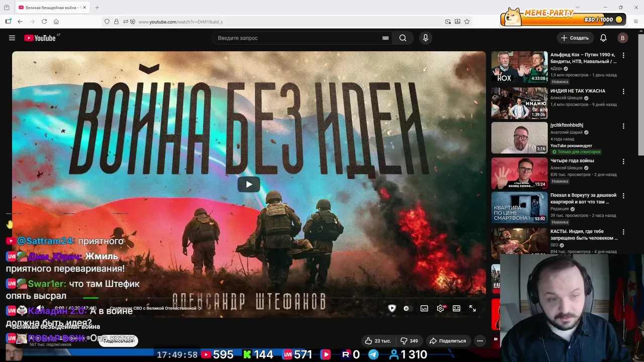Toggle subtitles in the video player
Viewport: 644px width, 362px height.
point(424,308)
